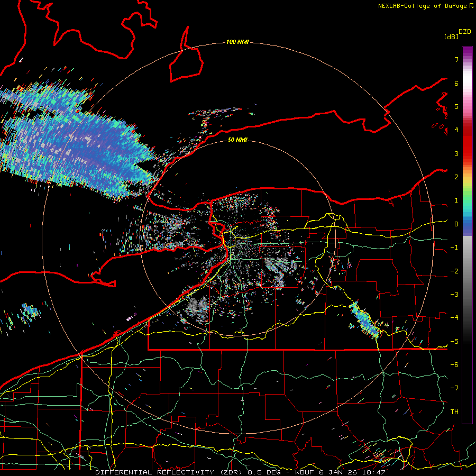Click the -2 value on color scale

click(454, 271)
